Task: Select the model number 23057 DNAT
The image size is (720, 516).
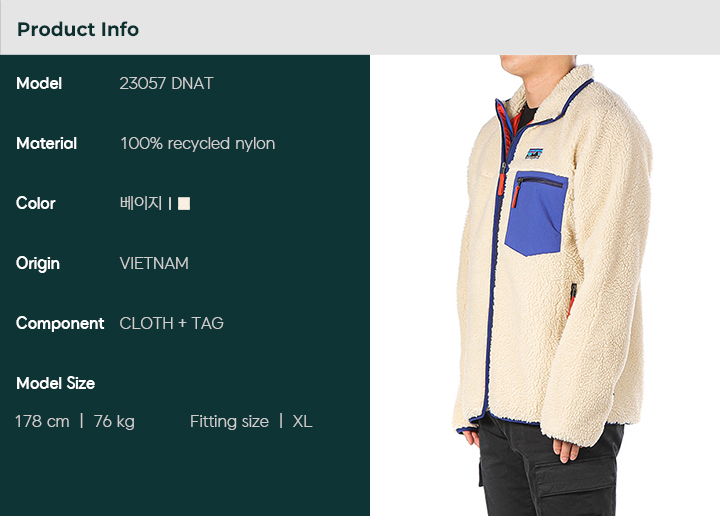Action: [166, 84]
